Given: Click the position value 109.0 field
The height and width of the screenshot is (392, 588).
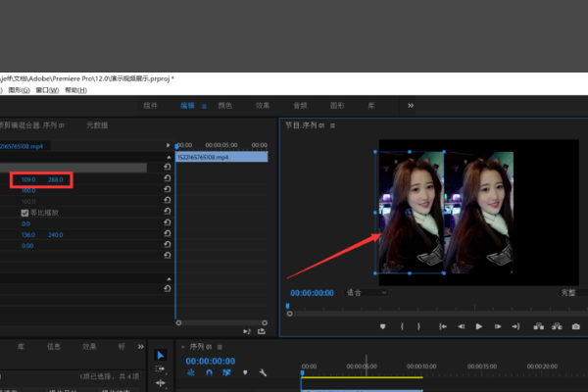Looking at the screenshot, I should (x=28, y=179).
